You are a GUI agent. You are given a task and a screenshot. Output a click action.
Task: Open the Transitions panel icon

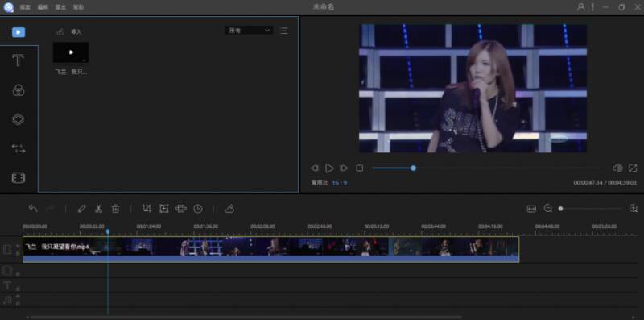(18, 148)
